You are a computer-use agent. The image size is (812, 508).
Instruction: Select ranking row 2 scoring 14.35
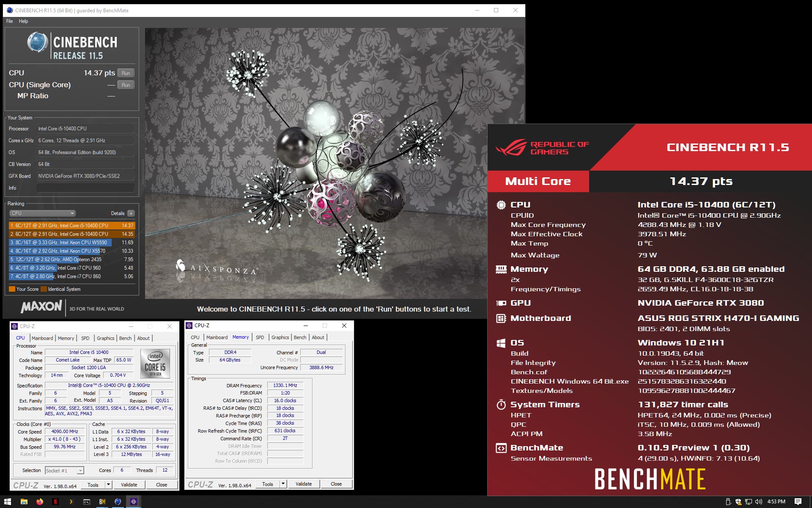pyautogui.click(x=72, y=234)
